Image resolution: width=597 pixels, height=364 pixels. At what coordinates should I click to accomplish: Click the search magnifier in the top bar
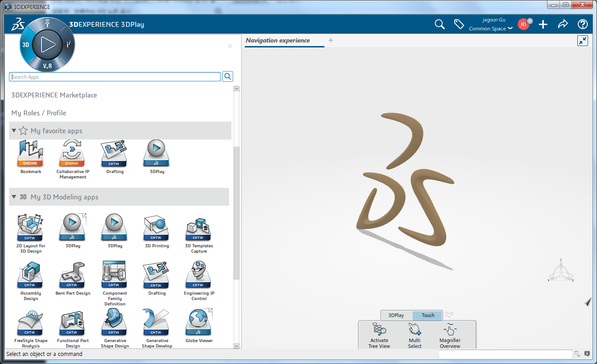tap(439, 24)
